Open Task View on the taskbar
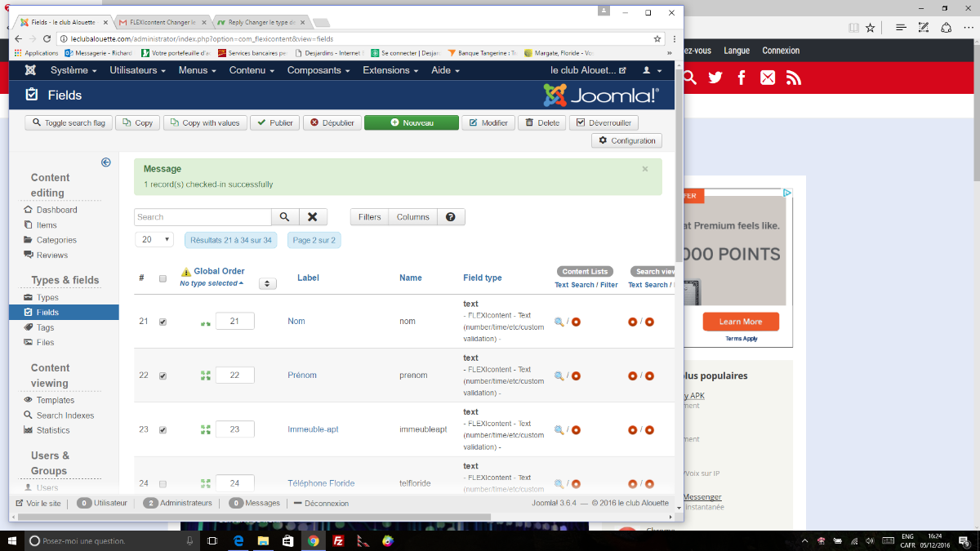The width and height of the screenshot is (980, 551). pyautogui.click(x=212, y=540)
